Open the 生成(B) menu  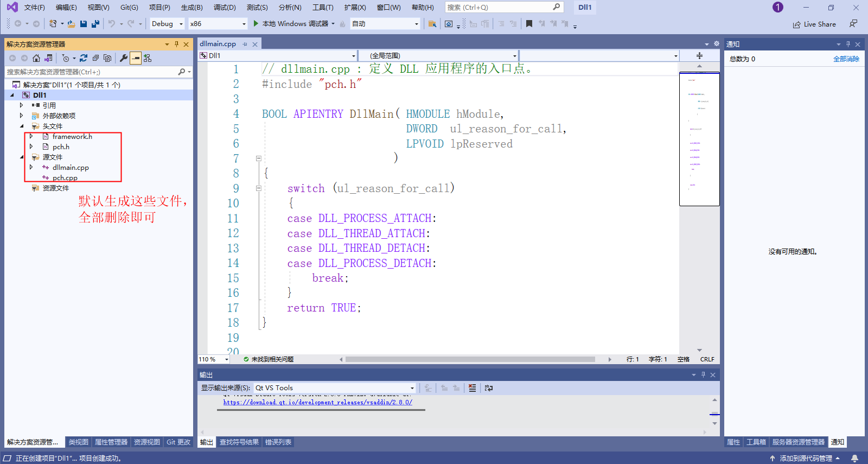tap(192, 8)
